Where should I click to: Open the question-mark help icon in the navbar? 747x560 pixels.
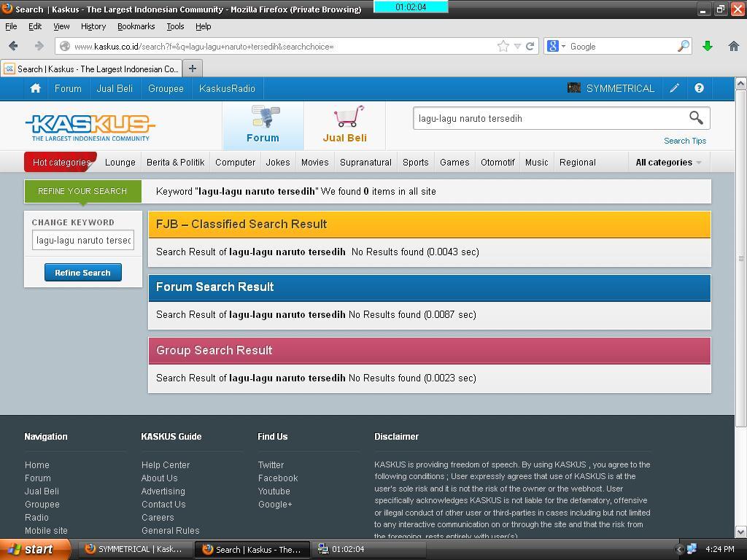pyautogui.click(x=699, y=88)
